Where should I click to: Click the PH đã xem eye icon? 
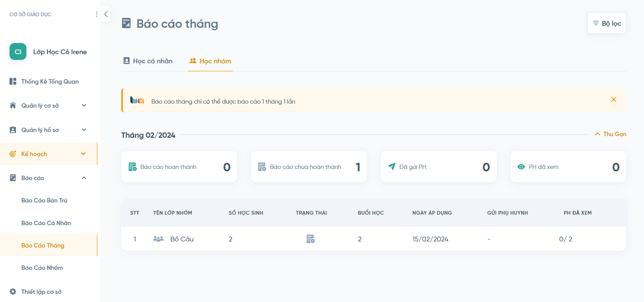(x=521, y=167)
